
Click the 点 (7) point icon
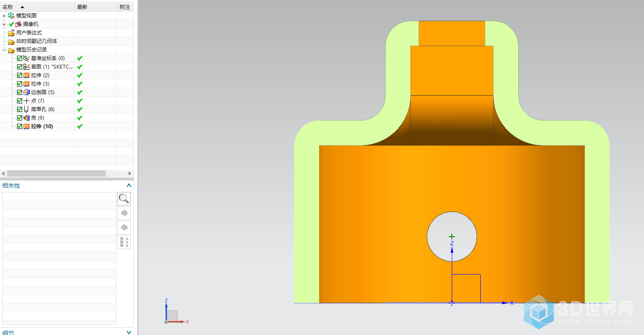tap(26, 101)
